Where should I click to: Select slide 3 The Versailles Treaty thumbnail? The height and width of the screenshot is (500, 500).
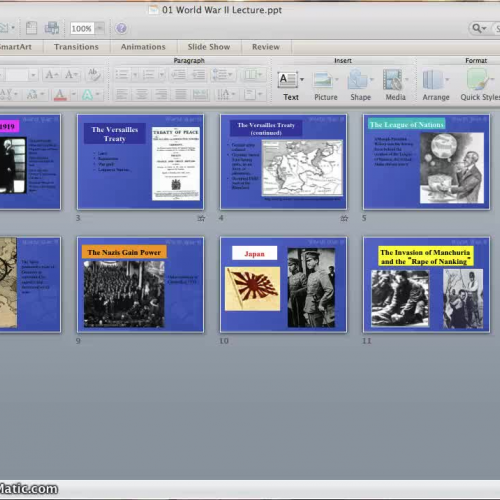click(140, 162)
